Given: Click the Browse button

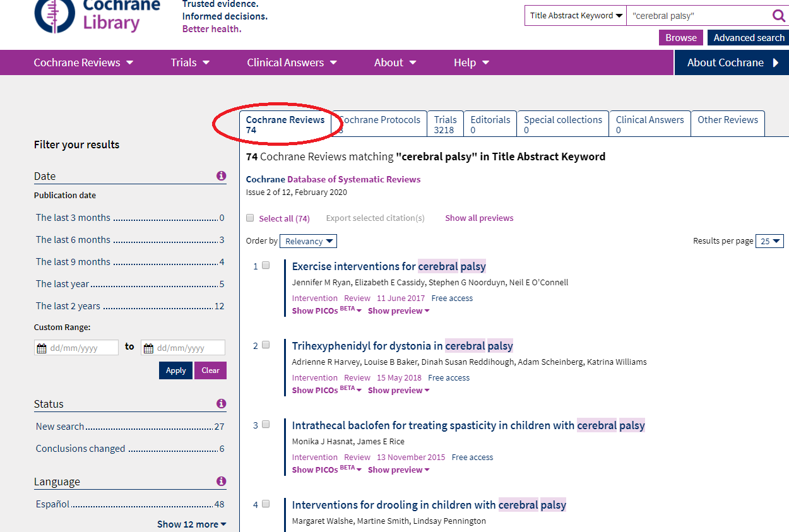Looking at the screenshot, I should (681, 38).
